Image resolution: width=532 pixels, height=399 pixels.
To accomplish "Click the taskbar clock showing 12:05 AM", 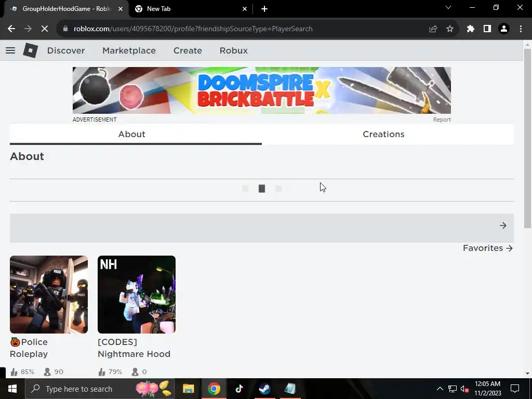I will tap(487, 389).
